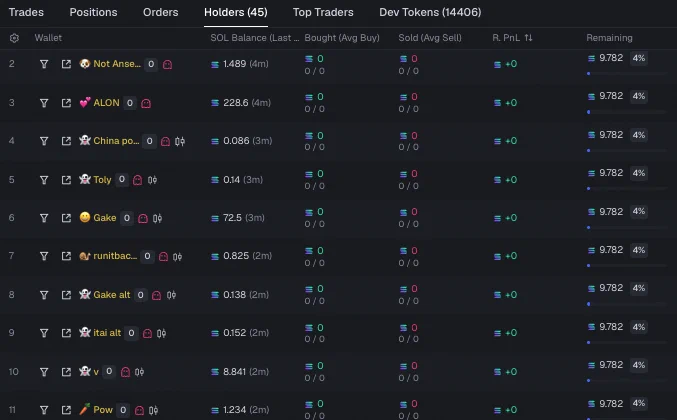Open the China po... wallet name
Screen dimensions: 677x420
[116, 141]
